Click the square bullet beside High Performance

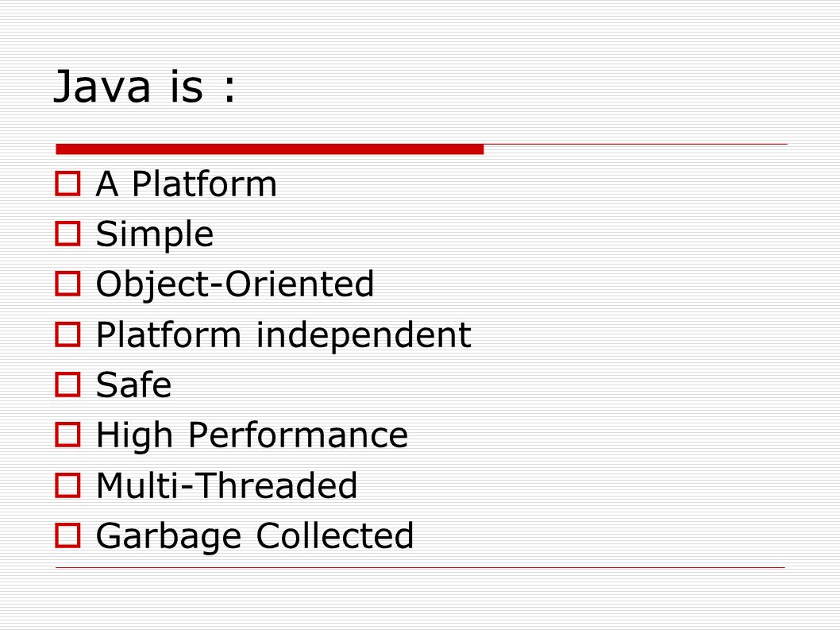click(x=67, y=435)
